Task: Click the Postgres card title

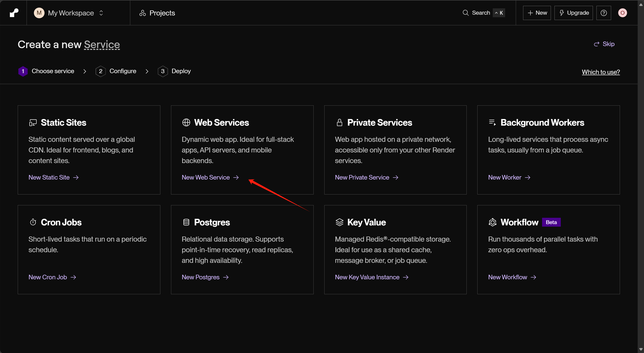Action: [x=212, y=222]
